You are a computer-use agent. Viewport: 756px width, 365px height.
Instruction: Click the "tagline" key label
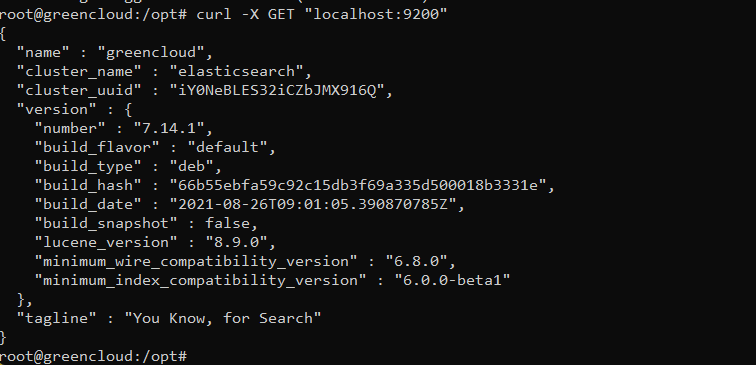click(x=57, y=318)
